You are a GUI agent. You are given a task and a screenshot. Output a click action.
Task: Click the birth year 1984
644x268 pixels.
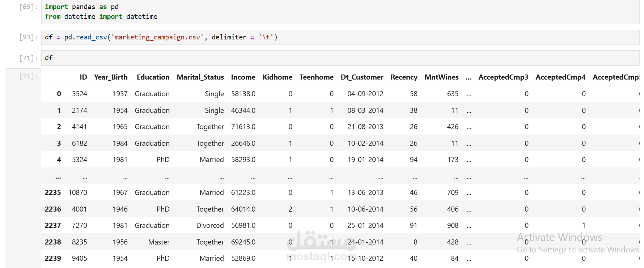coord(120,143)
